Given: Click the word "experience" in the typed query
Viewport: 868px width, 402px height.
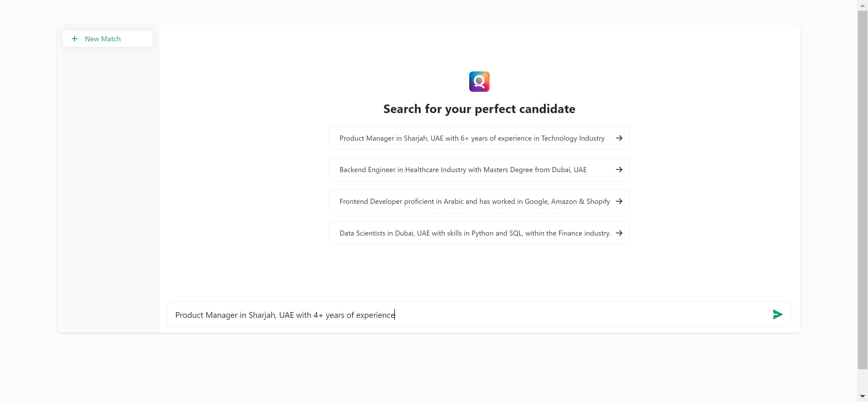Looking at the screenshot, I should [375, 315].
